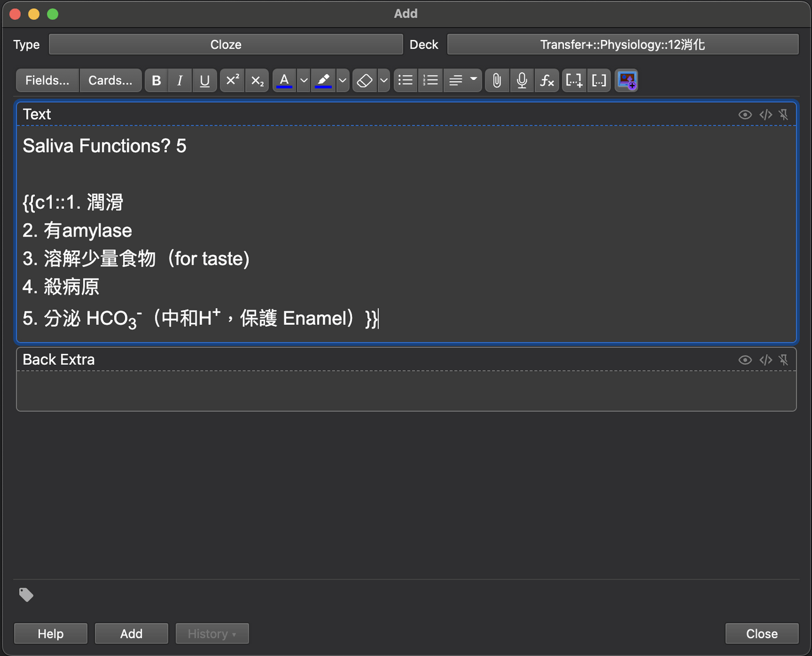Insert an unordered bullet list
The width and height of the screenshot is (812, 656).
[x=405, y=81]
